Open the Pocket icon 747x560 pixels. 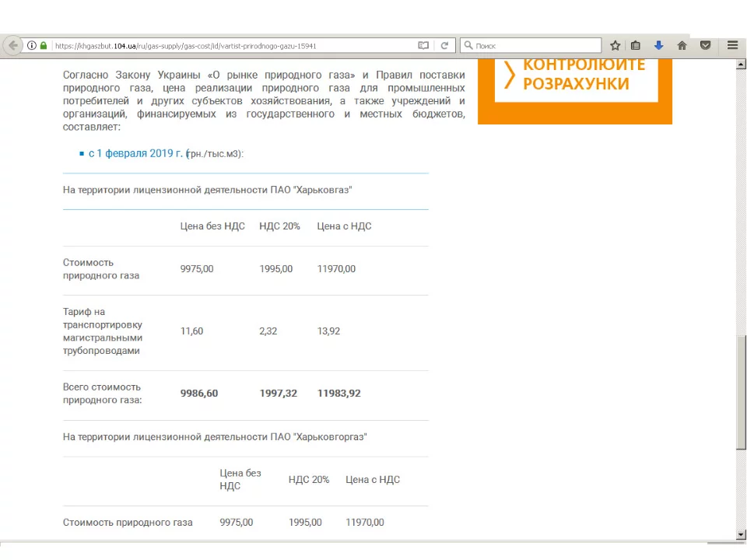(706, 46)
